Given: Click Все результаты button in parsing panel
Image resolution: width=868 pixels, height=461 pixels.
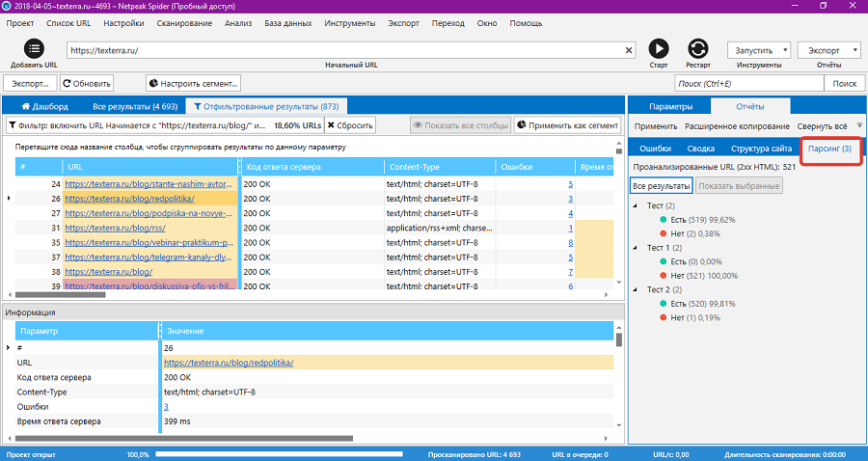Looking at the screenshot, I should pos(661,186).
